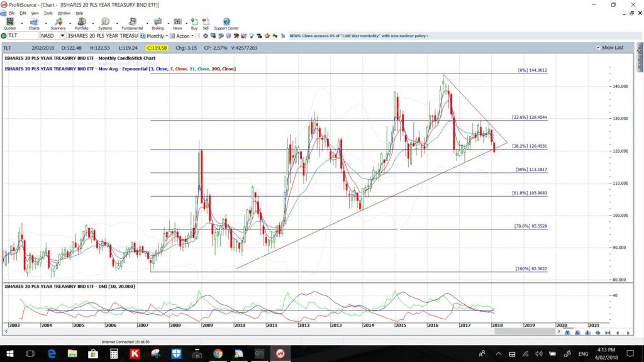Screen dimensions: 644x362
Task: Toggle the Show Last checkbox
Action: 598,48
